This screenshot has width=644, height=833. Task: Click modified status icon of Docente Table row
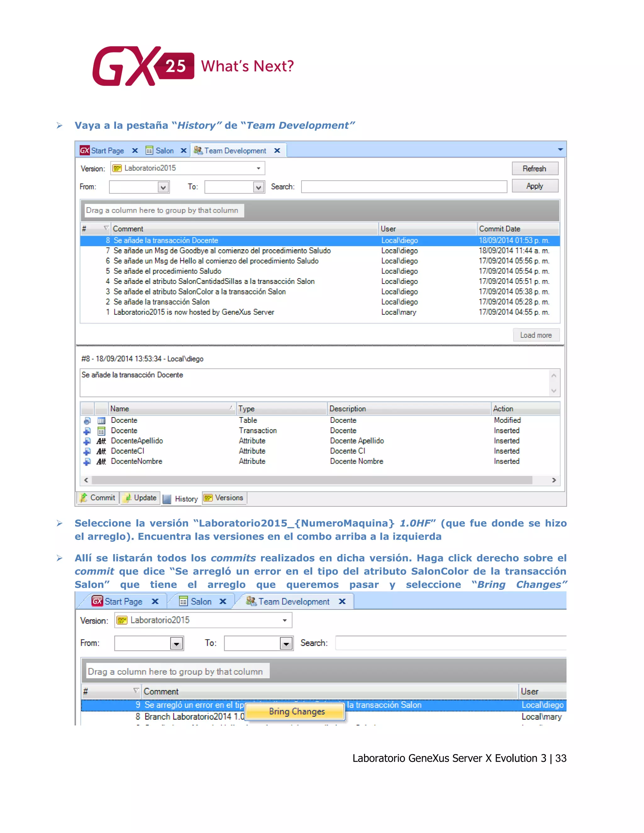(x=87, y=421)
